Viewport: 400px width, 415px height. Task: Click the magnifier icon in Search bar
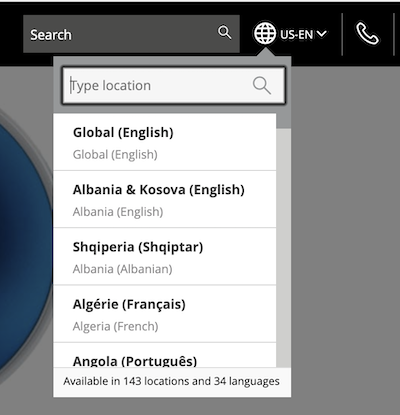[x=224, y=33]
